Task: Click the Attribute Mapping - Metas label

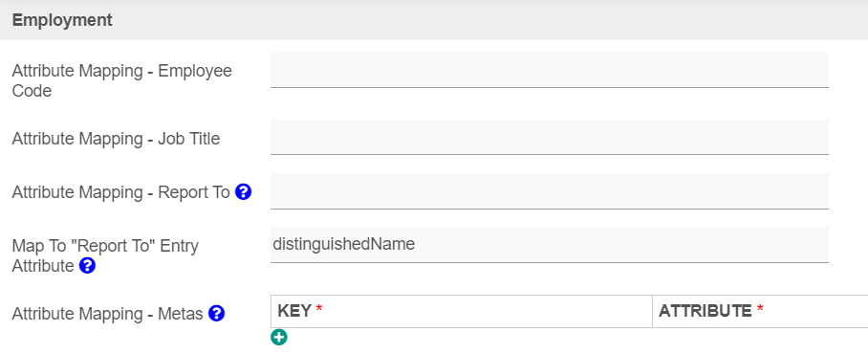Action: tap(107, 314)
